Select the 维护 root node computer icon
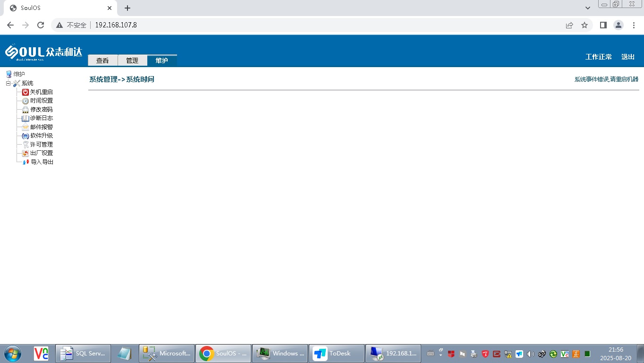Screen dimensions: 644x363 coord(8,74)
